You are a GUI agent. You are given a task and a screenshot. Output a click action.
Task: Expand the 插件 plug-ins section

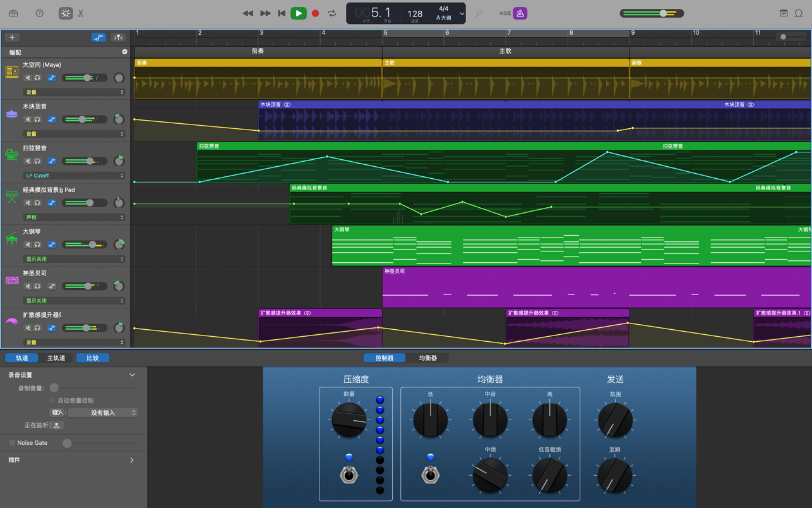(131, 460)
